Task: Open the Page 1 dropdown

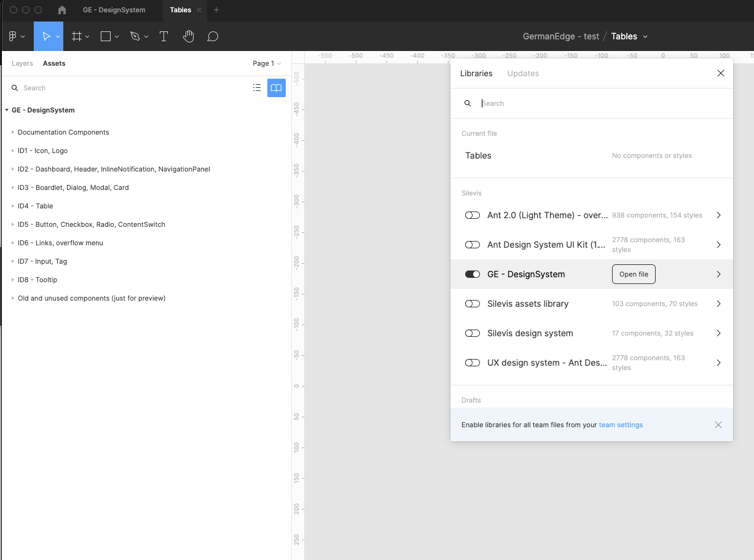Action: click(267, 63)
